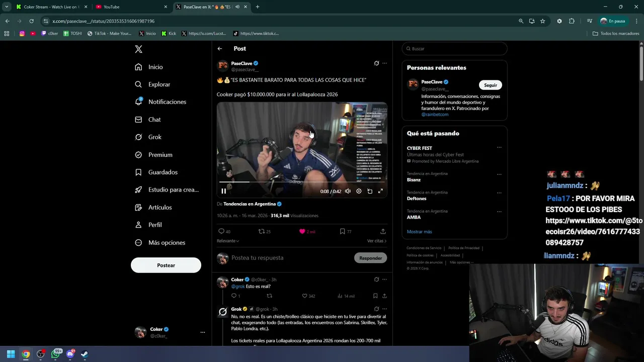The height and width of the screenshot is (362, 644).
Task: Open more options on Grok's reply
Action: coord(384,309)
